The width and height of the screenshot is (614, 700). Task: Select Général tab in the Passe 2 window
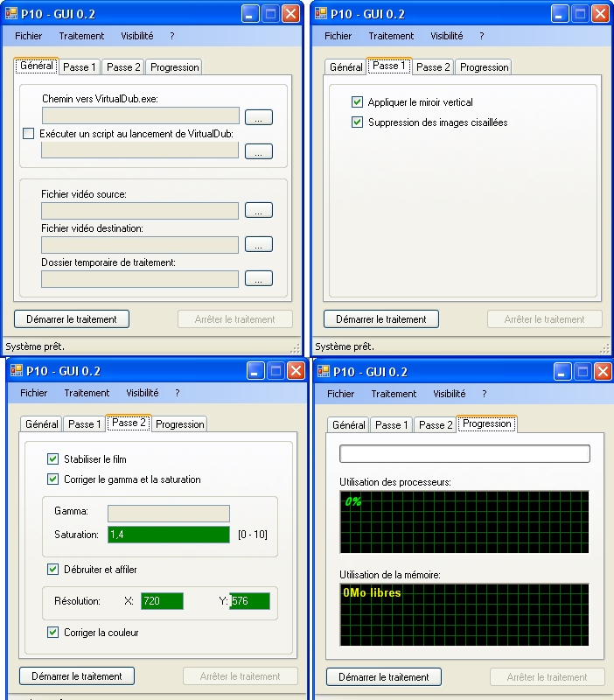(41, 424)
